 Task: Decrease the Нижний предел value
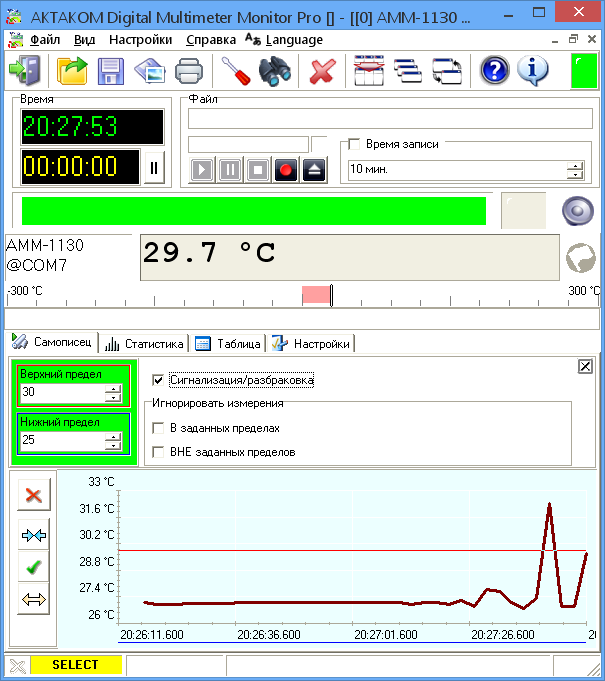[x=113, y=445]
